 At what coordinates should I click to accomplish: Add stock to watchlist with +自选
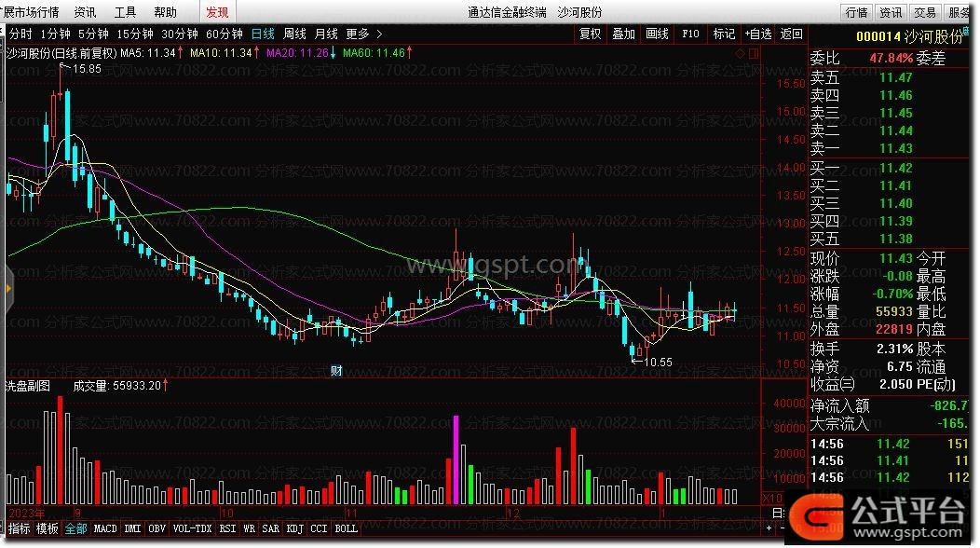click(757, 34)
